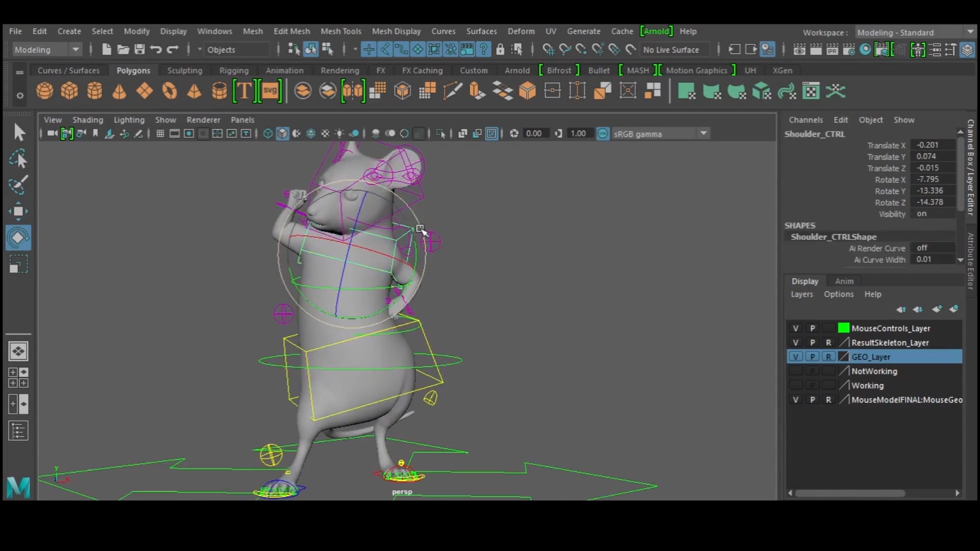
Task: Enable visibility for the NotWorking layer
Action: point(795,371)
